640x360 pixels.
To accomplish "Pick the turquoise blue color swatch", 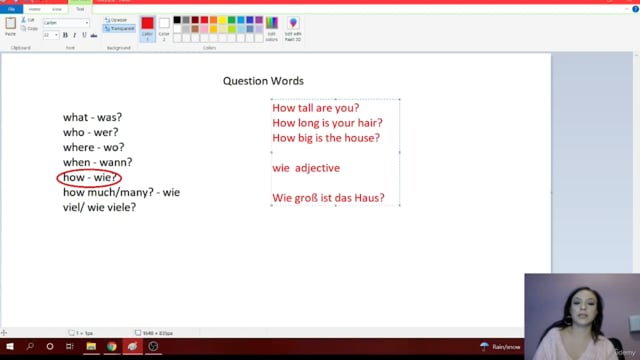I will click(241, 20).
